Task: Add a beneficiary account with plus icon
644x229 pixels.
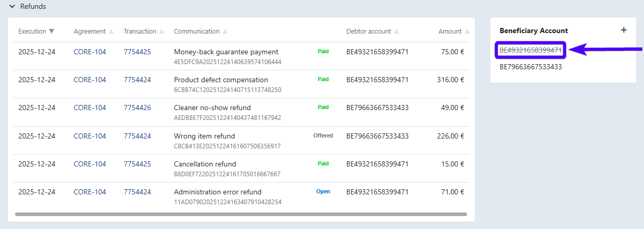Action: pyautogui.click(x=623, y=30)
